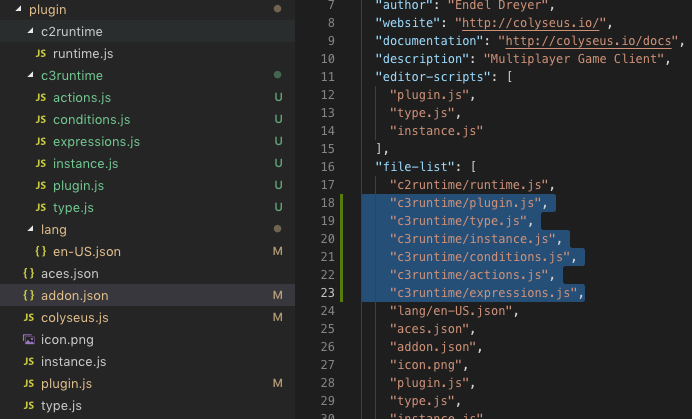
Task: Open untracked type.js in c3runtime
Action: coord(73,208)
